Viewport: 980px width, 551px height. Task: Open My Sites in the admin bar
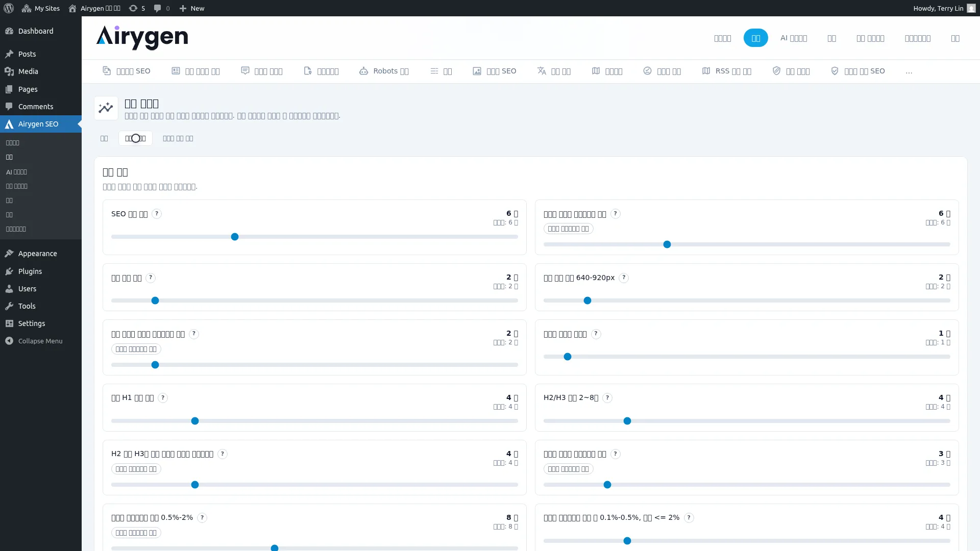coord(41,8)
